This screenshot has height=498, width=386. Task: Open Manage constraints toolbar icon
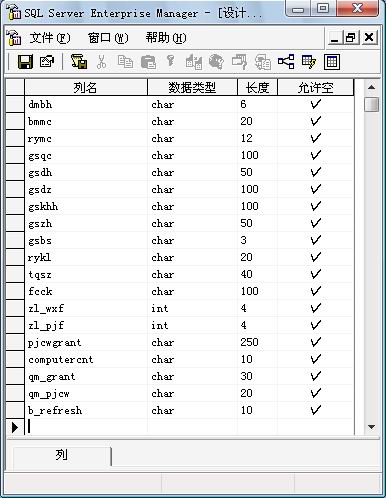tap(332, 62)
